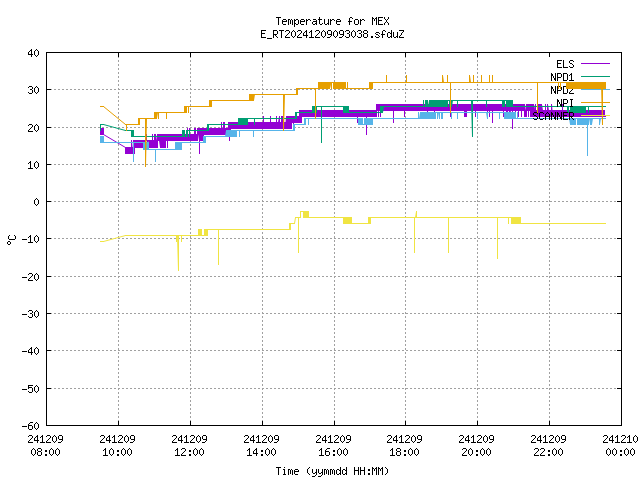Screen dimensions: 640x480
Task: Click the x-axis label '241209 18:00'
Action: point(404,446)
